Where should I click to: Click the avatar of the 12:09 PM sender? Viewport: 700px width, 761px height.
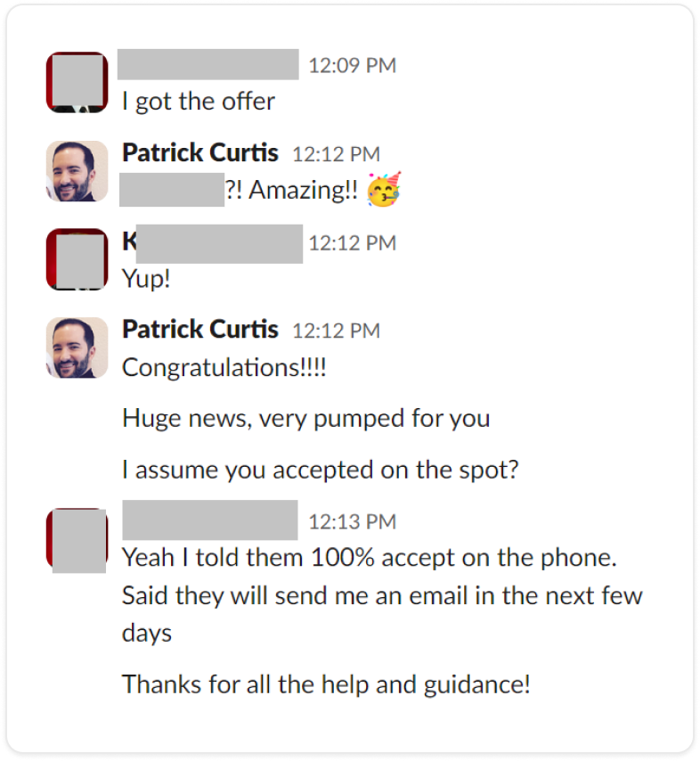pos(77,82)
